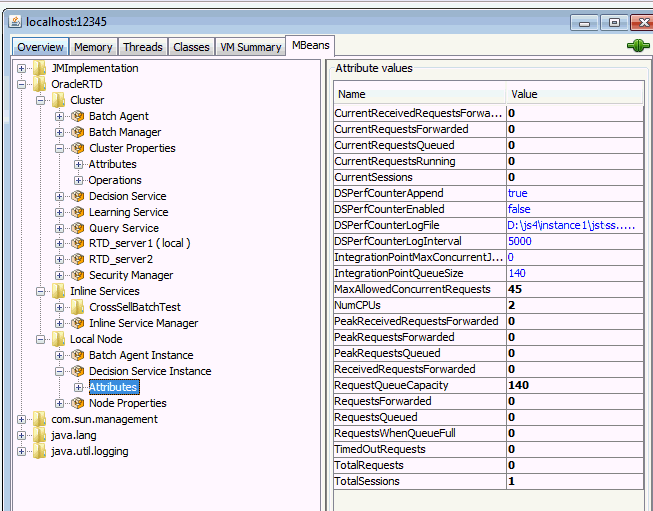
Task: Click the java.util.logging folder icon
Action: click(x=40, y=451)
